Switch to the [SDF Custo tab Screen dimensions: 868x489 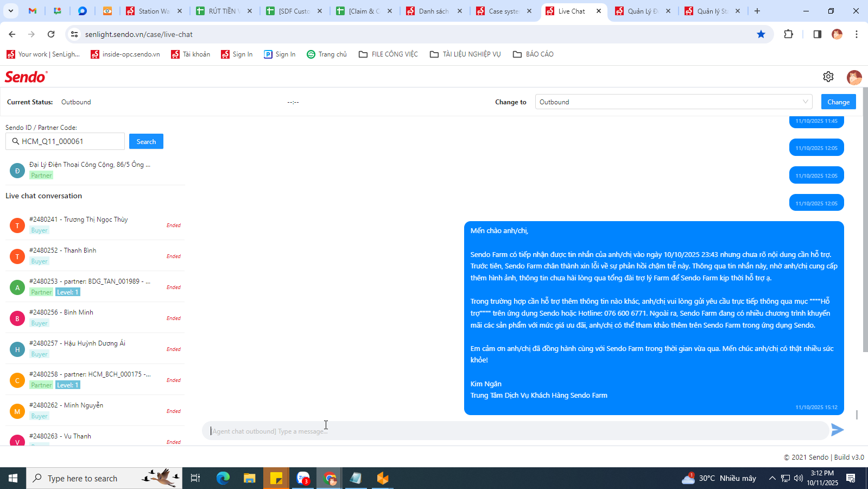[294, 11]
